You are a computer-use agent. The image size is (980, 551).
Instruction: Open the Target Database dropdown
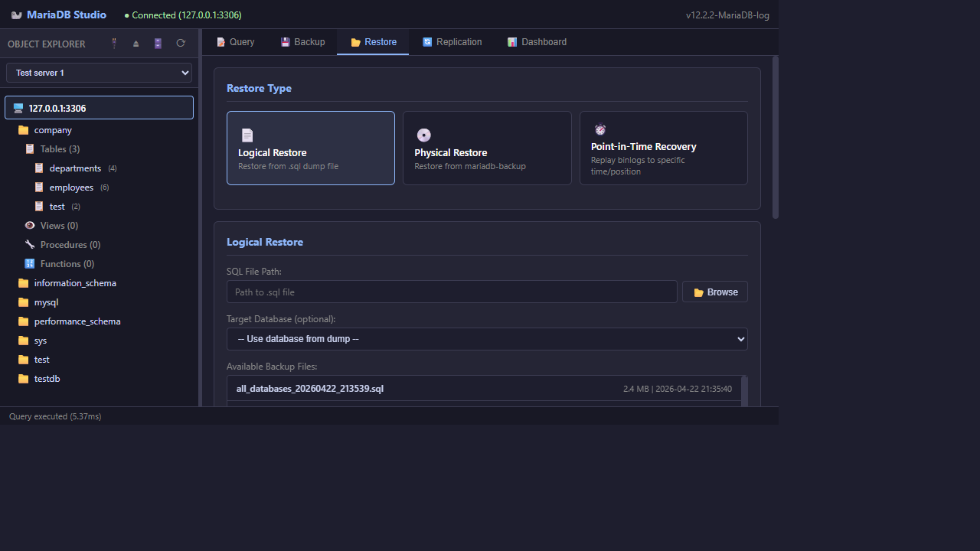point(487,339)
